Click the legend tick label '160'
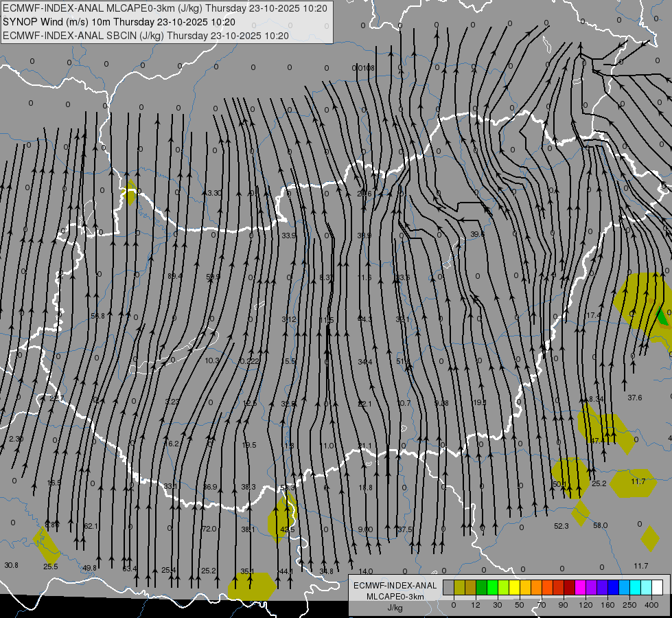 pyautogui.click(x=607, y=605)
